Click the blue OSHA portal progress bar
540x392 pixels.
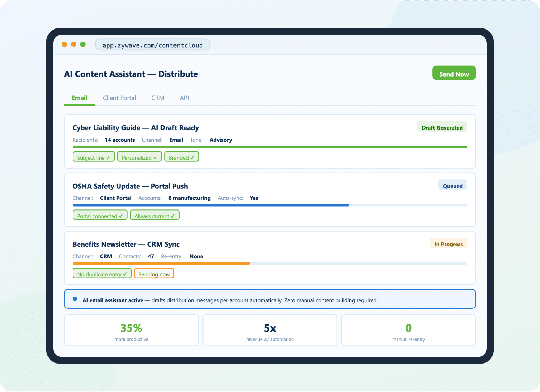[x=210, y=205]
